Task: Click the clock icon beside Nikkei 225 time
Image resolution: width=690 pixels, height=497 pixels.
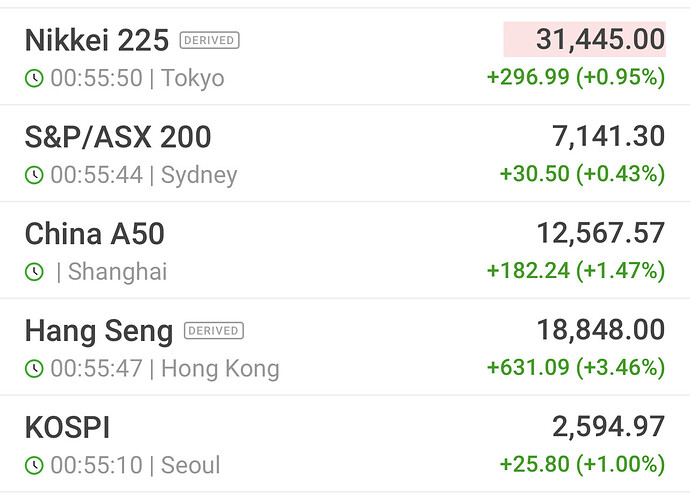Action: 34,78
